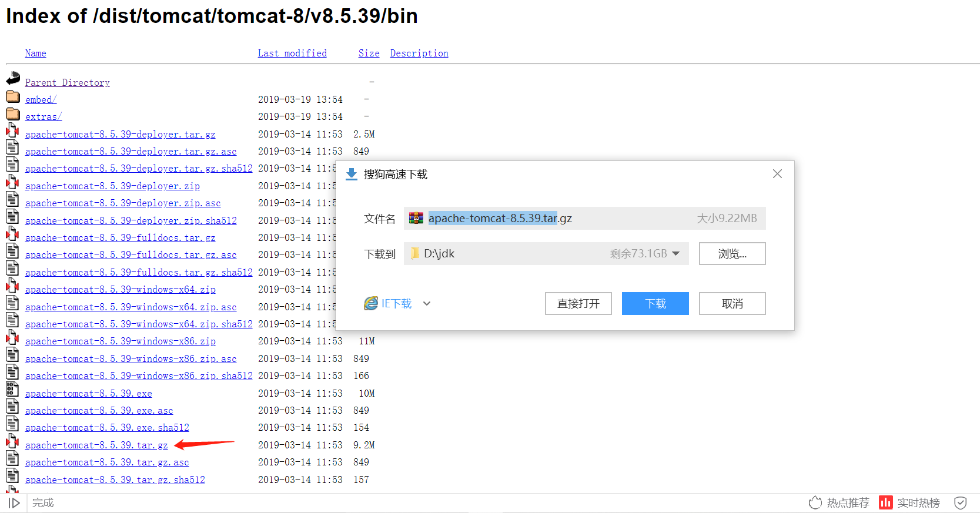This screenshot has width=980, height=513.
Task: Open the apache-tomcat-8.5.39.exe.sha512 link
Action: tap(107, 428)
